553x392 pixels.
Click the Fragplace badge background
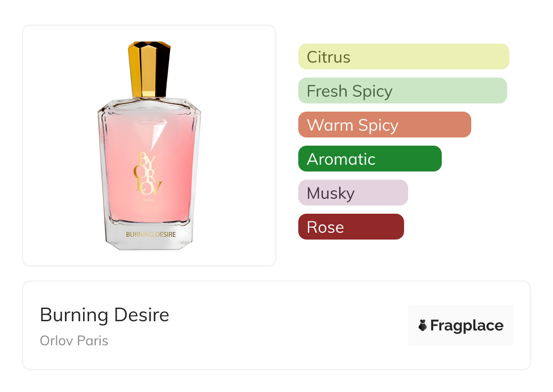coord(461,325)
